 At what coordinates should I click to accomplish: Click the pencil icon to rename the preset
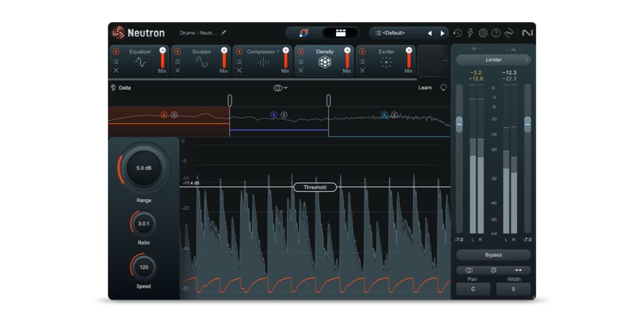pos(224,33)
